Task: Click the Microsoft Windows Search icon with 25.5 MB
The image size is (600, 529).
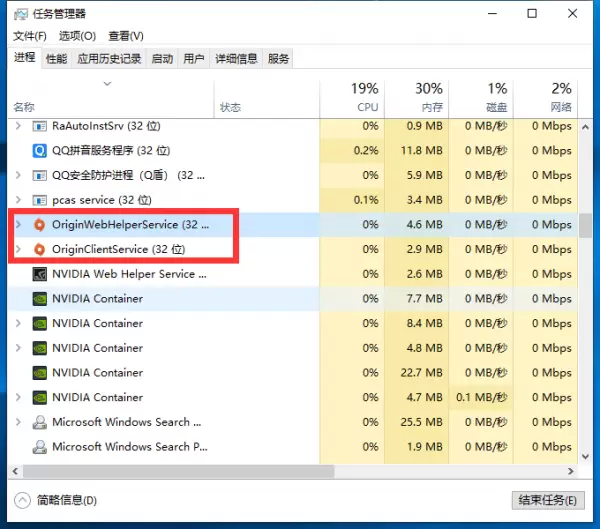Action: click(x=39, y=422)
